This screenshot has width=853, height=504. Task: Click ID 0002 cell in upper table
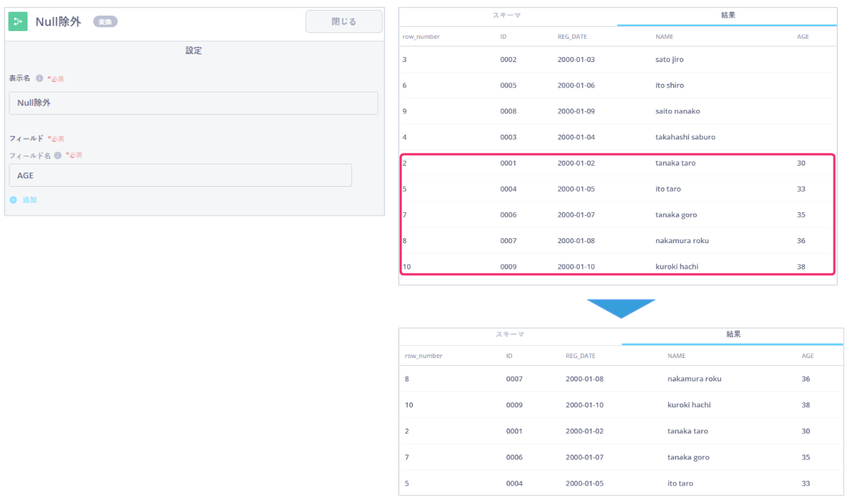coord(508,60)
